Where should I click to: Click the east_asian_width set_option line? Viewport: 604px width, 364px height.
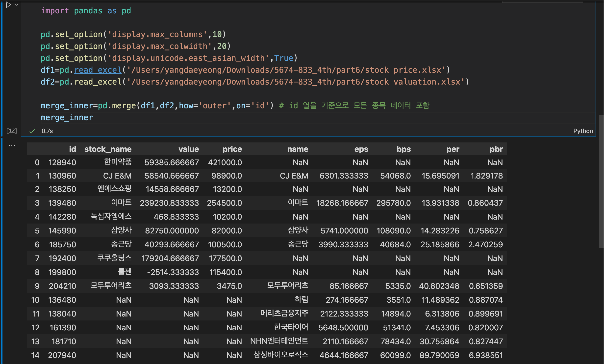click(x=169, y=58)
